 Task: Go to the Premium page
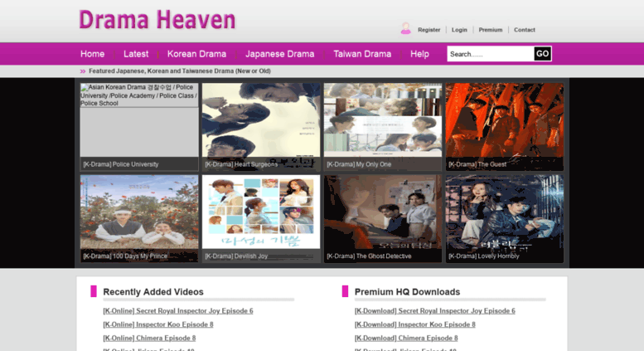pos(491,30)
